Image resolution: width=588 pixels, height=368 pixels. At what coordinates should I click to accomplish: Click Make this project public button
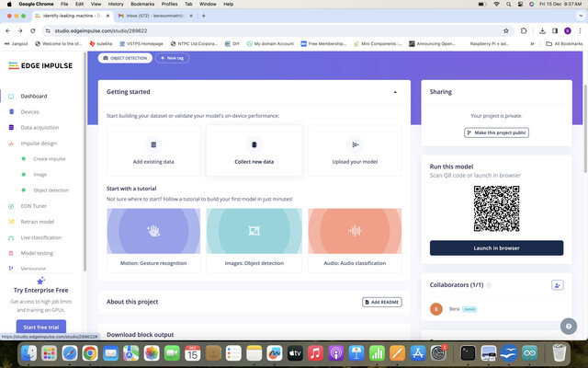496,132
